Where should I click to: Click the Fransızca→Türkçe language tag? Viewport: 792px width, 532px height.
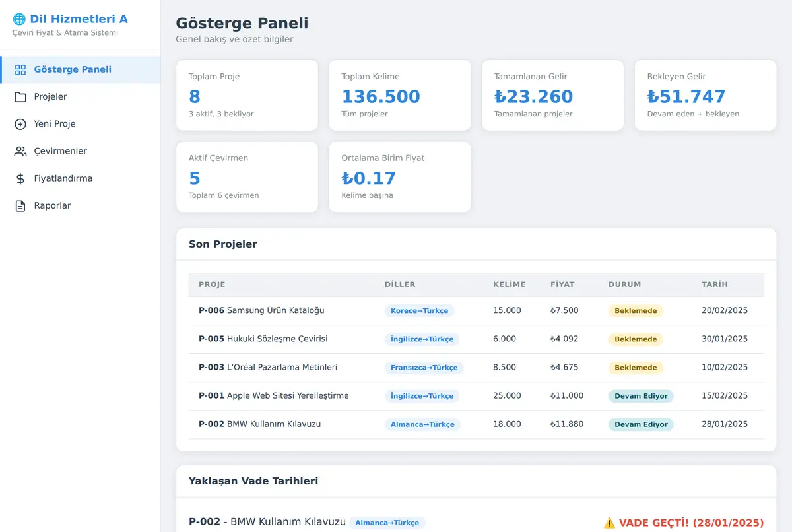[x=424, y=368]
